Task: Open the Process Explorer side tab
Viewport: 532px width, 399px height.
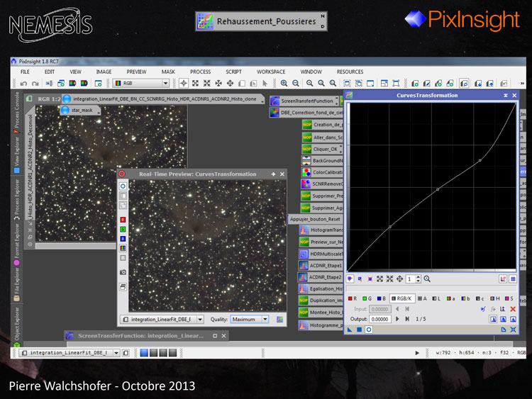Action: (16, 198)
